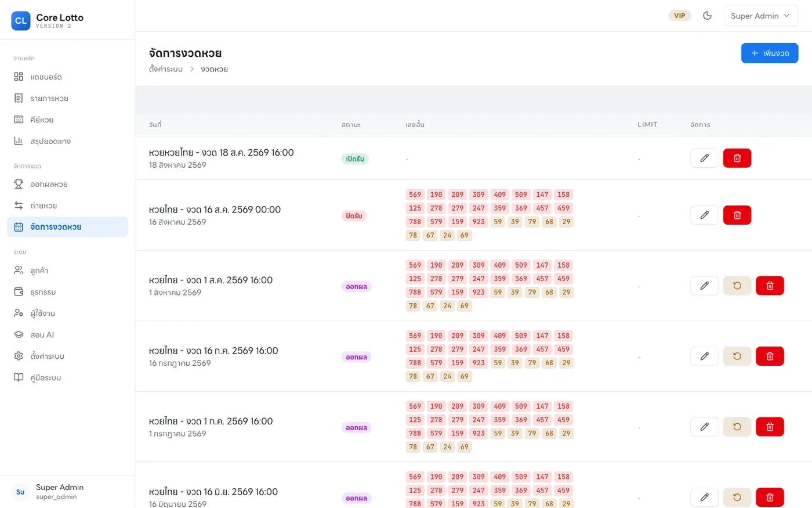The width and height of the screenshot is (812, 508).
Task: Reset results for งวด 1 ก.ค. 2569
Action: [x=737, y=427]
